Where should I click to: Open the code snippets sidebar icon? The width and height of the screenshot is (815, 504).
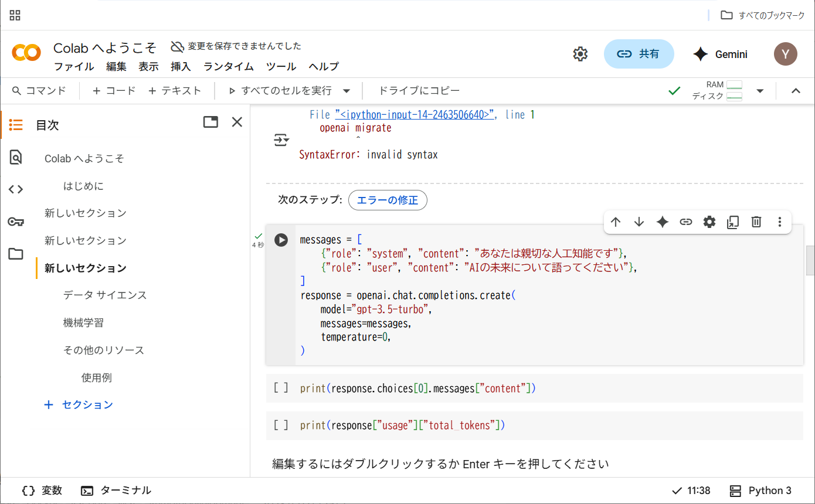pos(16,189)
